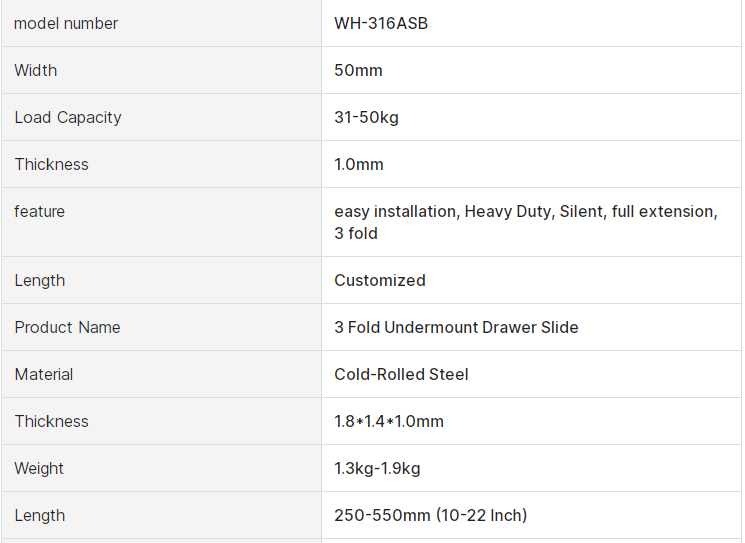Click the 'Product Name' label cell
The image size is (745, 543).
pyautogui.click(x=67, y=327)
